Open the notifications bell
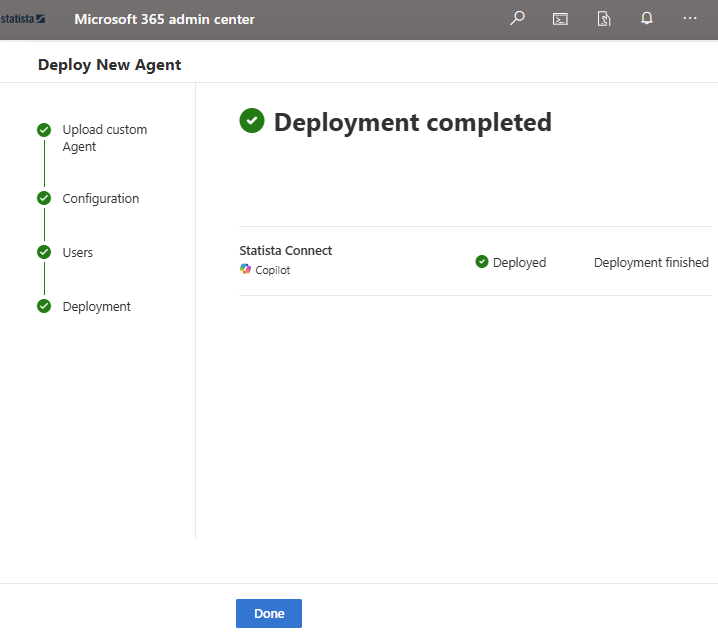The image size is (718, 633). [x=647, y=18]
